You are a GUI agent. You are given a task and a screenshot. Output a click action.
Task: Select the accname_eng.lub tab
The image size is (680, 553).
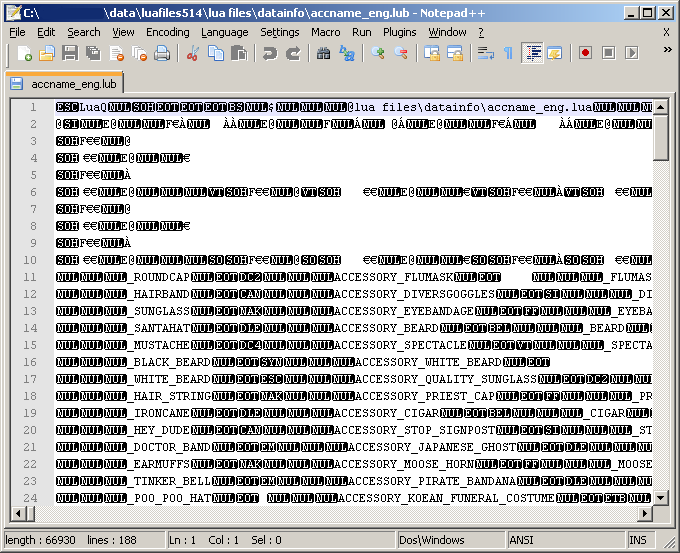click(64, 84)
